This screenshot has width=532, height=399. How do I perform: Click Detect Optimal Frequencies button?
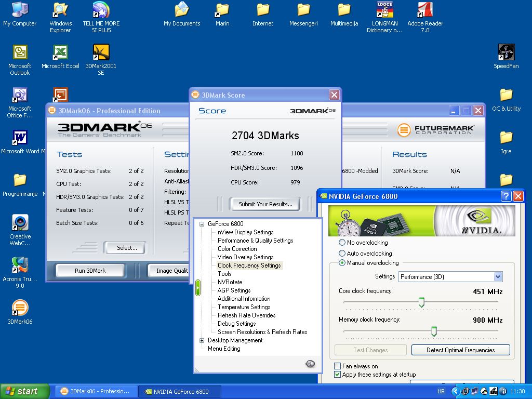[460, 350]
